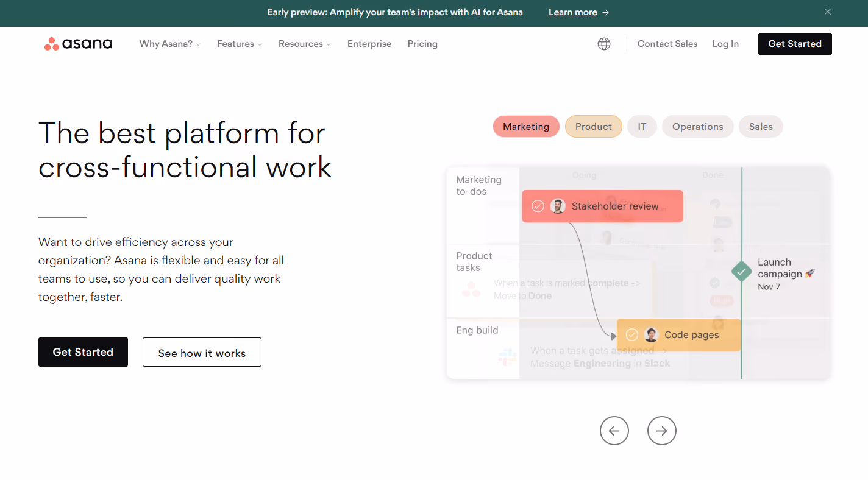Screen dimensions: 868x480
Task: Click the Launch campaign label
Action: point(786,268)
